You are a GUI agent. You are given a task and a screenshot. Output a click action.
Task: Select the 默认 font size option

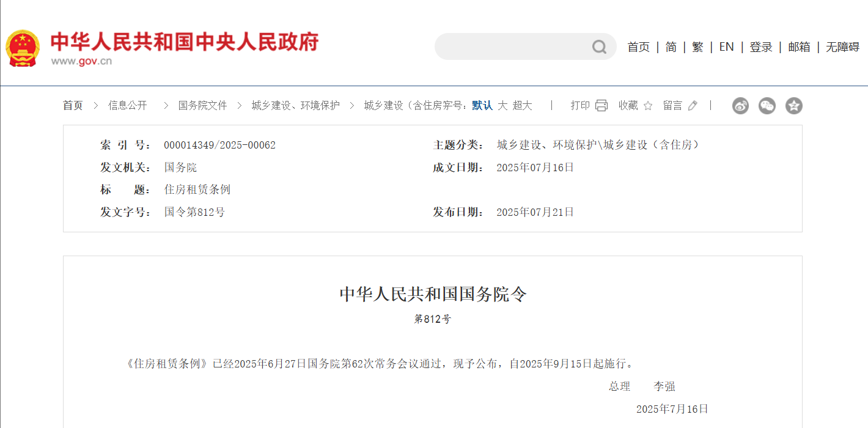click(482, 105)
